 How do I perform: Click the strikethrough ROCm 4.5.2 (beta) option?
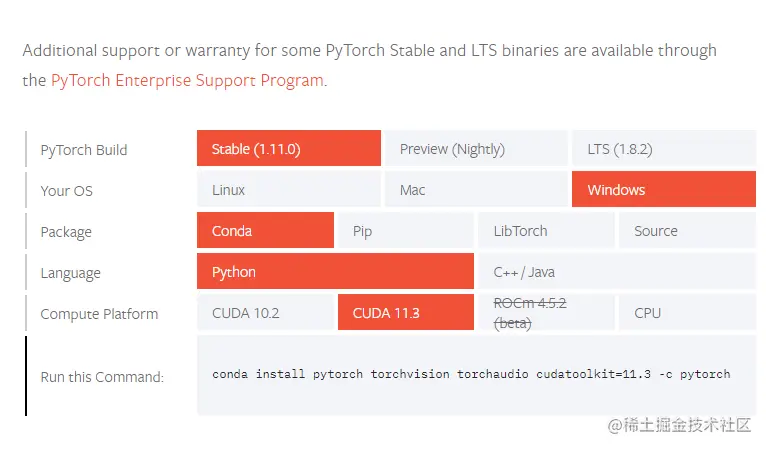tap(547, 312)
